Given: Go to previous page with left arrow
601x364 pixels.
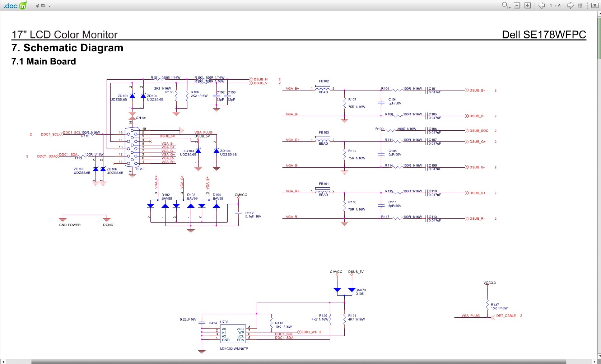Looking at the screenshot, I should point(541,5).
